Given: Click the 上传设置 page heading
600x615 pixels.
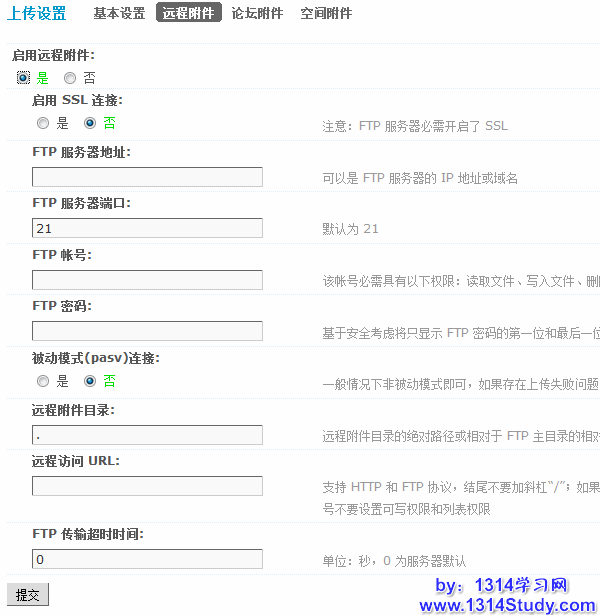Looking at the screenshot, I should tap(37, 13).
